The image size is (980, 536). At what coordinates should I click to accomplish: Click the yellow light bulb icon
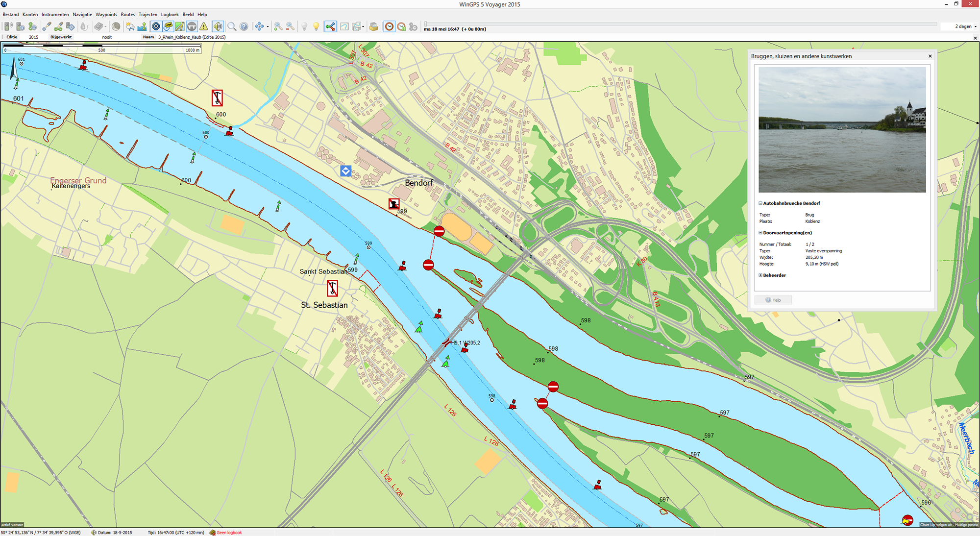pyautogui.click(x=316, y=26)
